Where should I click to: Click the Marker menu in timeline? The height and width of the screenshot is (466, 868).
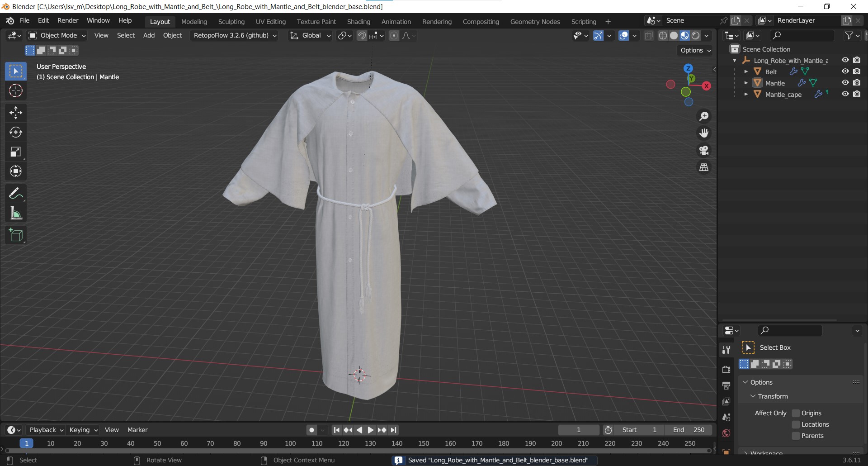pos(137,430)
